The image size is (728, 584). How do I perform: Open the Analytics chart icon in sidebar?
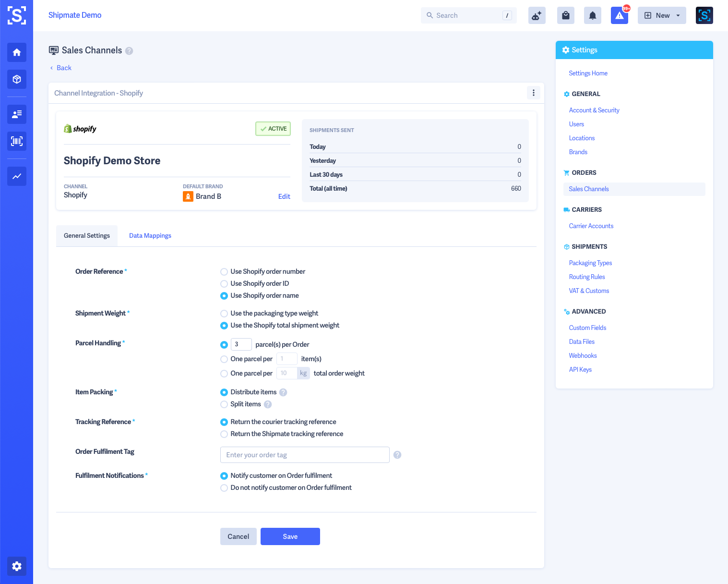pyautogui.click(x=16, y=176)
